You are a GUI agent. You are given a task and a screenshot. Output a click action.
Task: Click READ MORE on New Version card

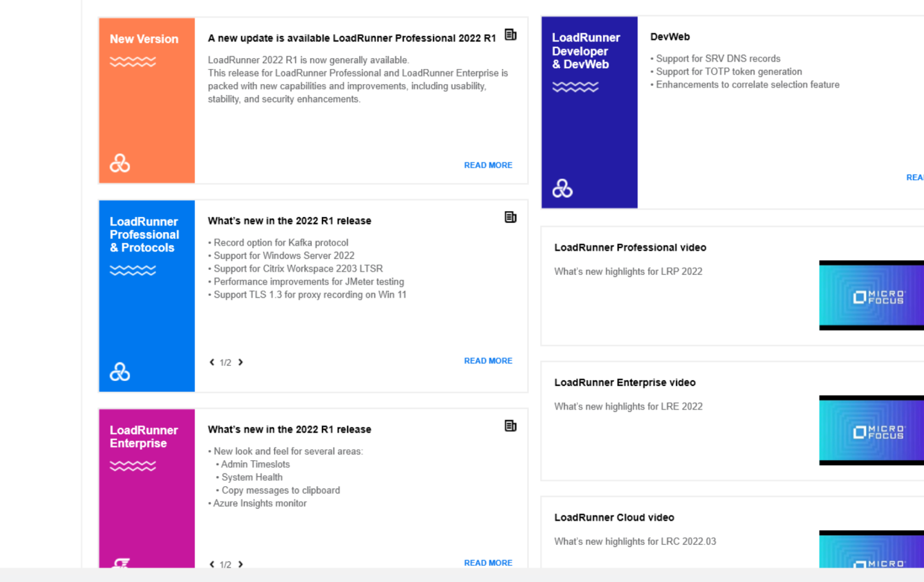click(488, 165)
